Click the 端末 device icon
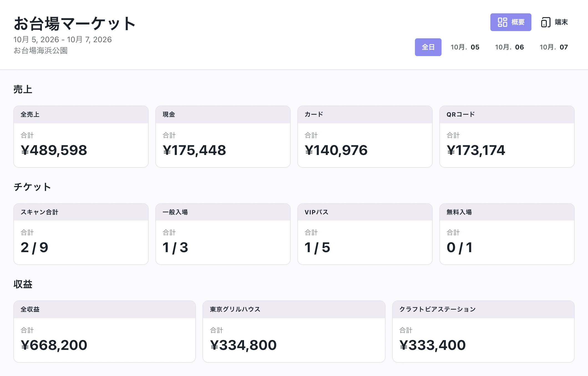588x376 pixels. point(546,22)
